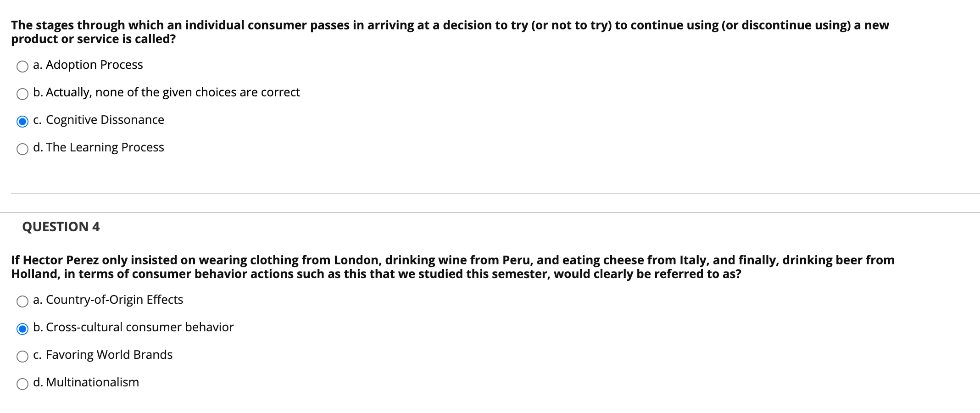Viewport: 980px width, 413px height.
Task: Select the 'Multinationalism' radio button
Action: click(22, 384)
